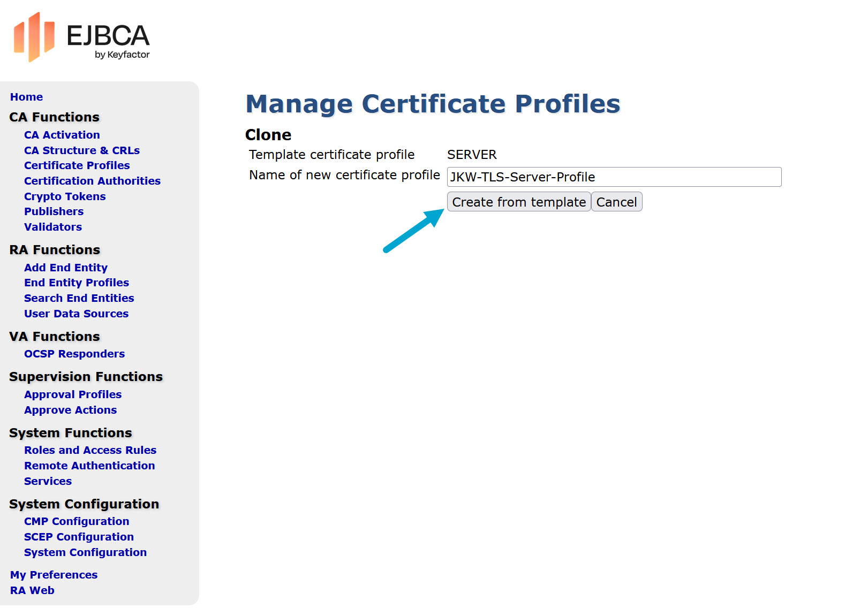This screenshot has height=616, width=868.
Task: Go to Search End Entities
Action: click(79, 298)
